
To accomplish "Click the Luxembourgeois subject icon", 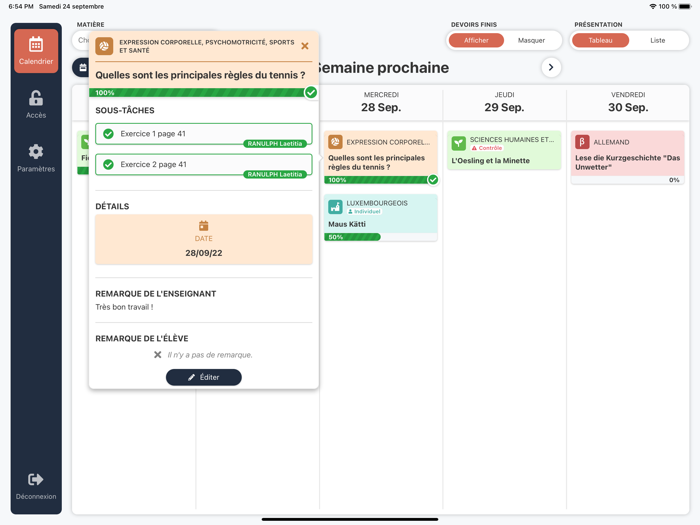I will click(335, 207).
